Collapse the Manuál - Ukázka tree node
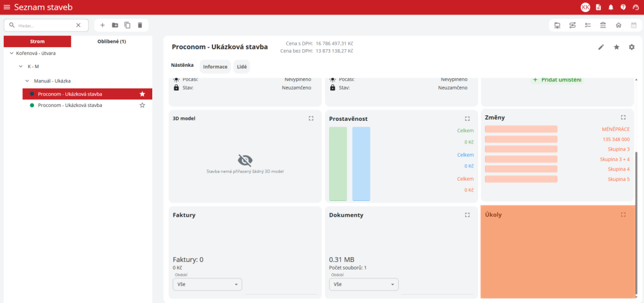This screenshot has height=303, width=644. 27,81
